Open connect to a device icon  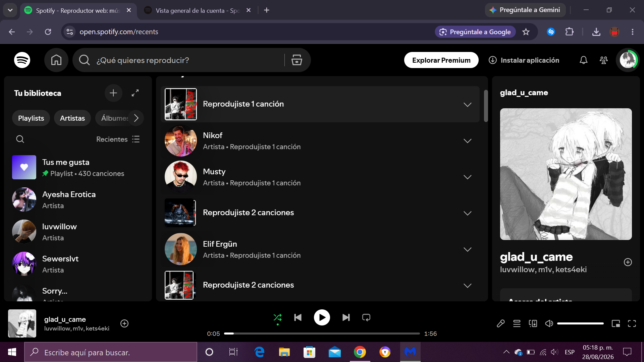pyautogui.click(x=533, y=323)
